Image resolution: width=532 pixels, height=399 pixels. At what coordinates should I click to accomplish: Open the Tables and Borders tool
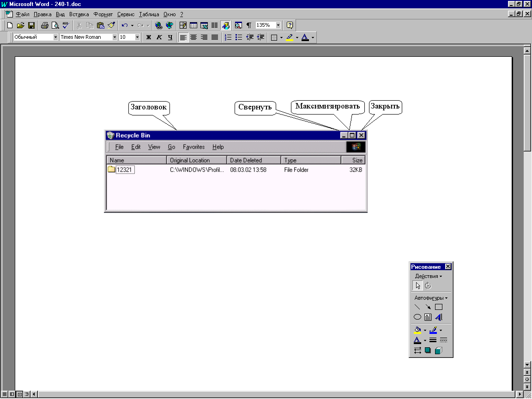click(183, 25)
